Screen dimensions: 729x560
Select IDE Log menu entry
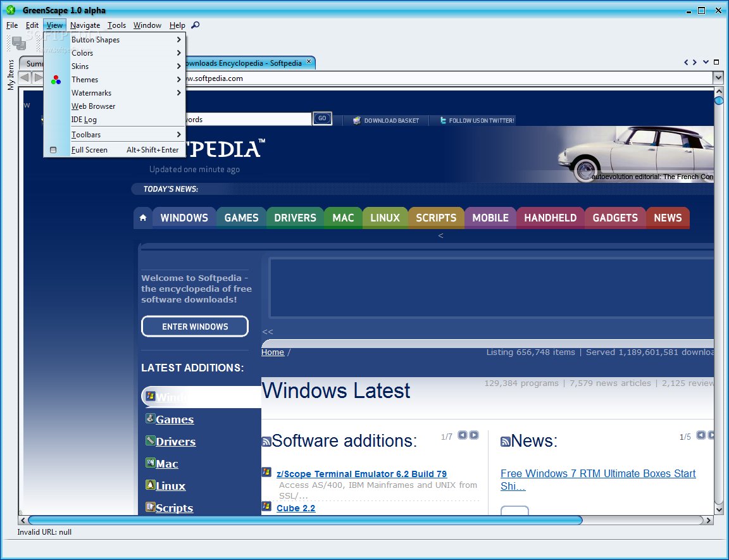coord(115,120)
